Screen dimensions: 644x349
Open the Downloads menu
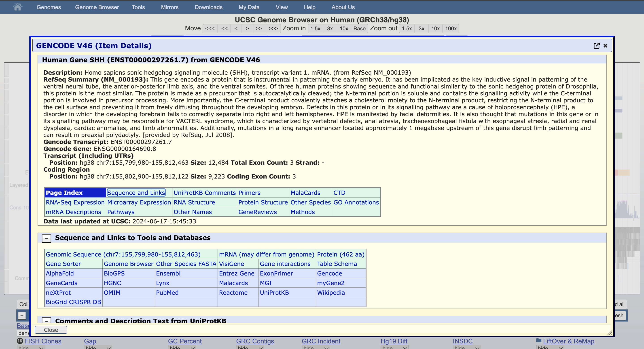click(x=208, y=7)
